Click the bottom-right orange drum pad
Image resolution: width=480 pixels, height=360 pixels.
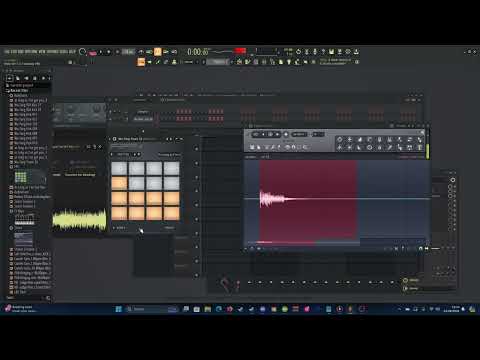tap(171, 213)
